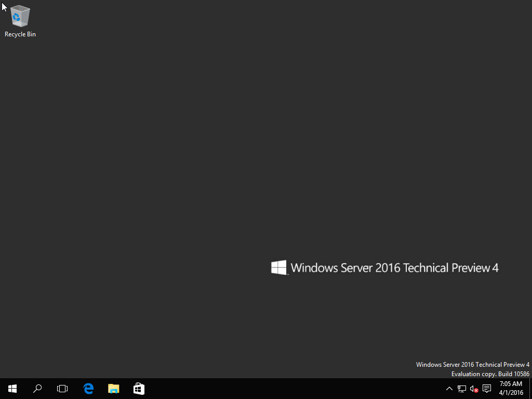Click the Show Desktop strip at taskbar end
Viewport: 532px width, 399px height.
(530, 388)
